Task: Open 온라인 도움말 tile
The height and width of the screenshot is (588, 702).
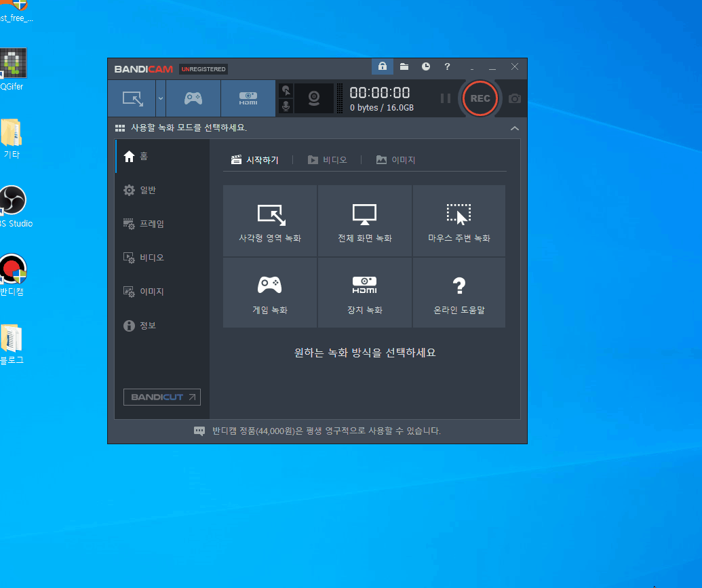Action: point(459,292)
